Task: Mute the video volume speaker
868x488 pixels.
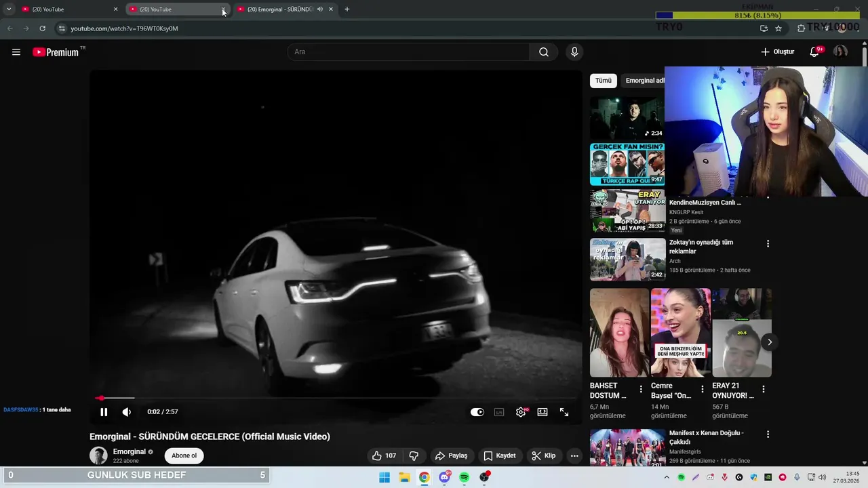Action: (x=127, y=412)
